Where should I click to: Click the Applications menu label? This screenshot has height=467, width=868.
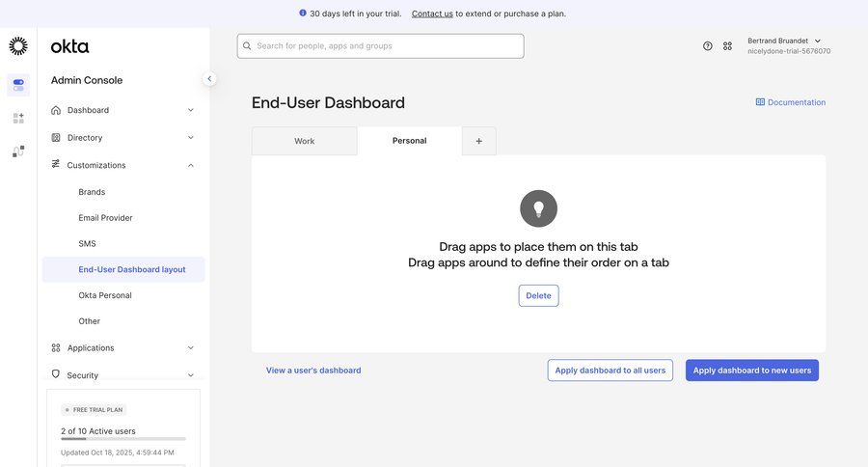point(91,348)
